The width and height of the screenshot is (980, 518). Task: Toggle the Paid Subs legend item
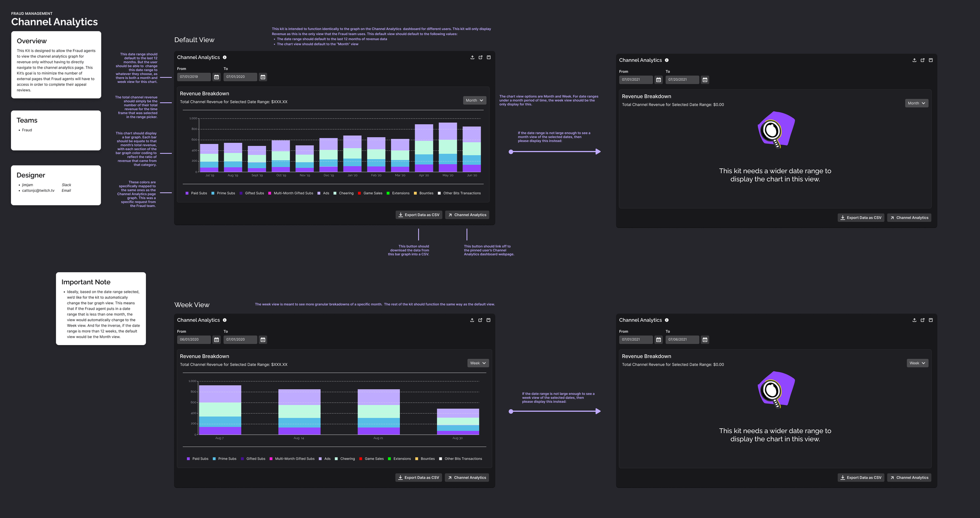196,193
